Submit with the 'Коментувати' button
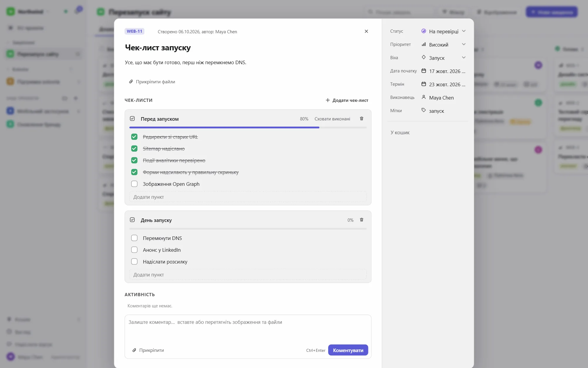 click(348, 350)
